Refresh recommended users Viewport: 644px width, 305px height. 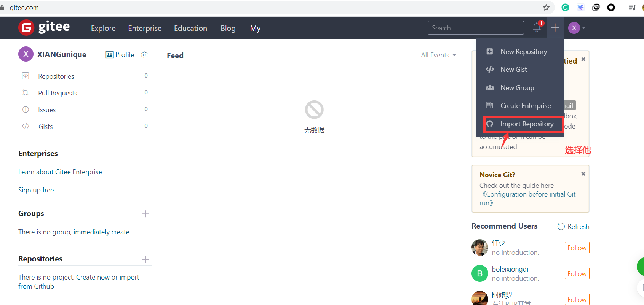tap(573, 227)
